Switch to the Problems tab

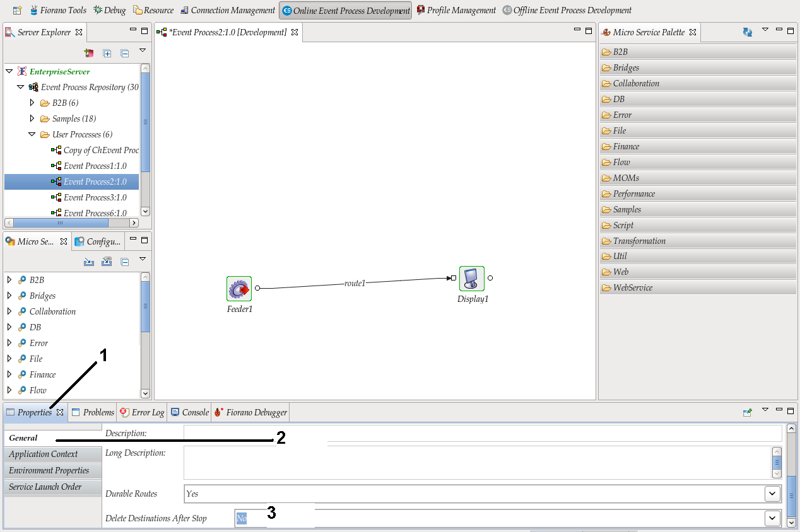click(93, 412)
